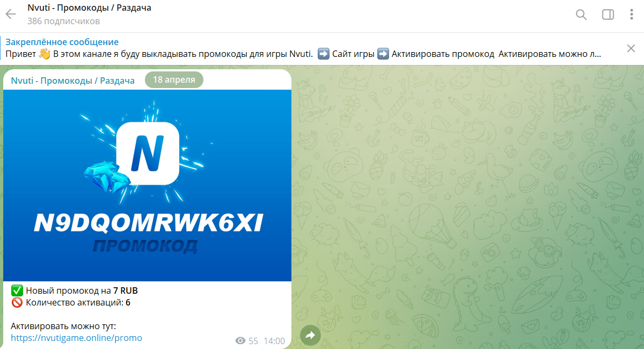Click the '18 апреля' date badge
644x349 pixels.
[174, 80]
